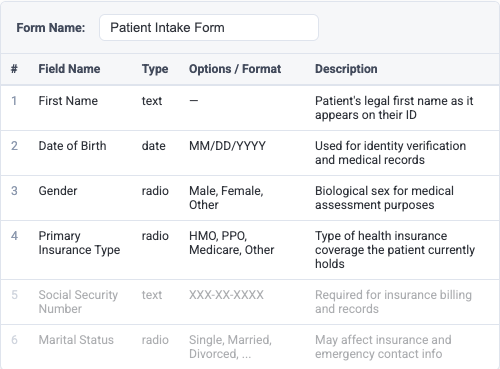Click the 'Form Name:' label
The height and width of the screenshot is (369, 500).
click(51, 28)
